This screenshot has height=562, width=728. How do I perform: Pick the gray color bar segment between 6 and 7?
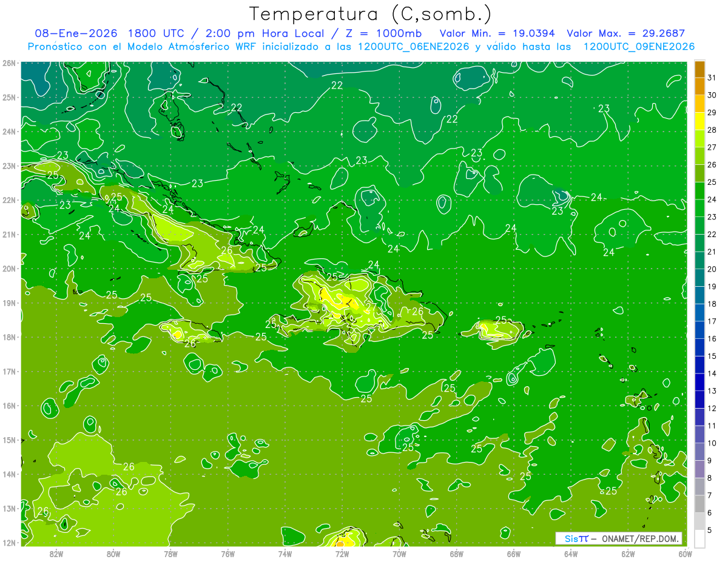699,503
